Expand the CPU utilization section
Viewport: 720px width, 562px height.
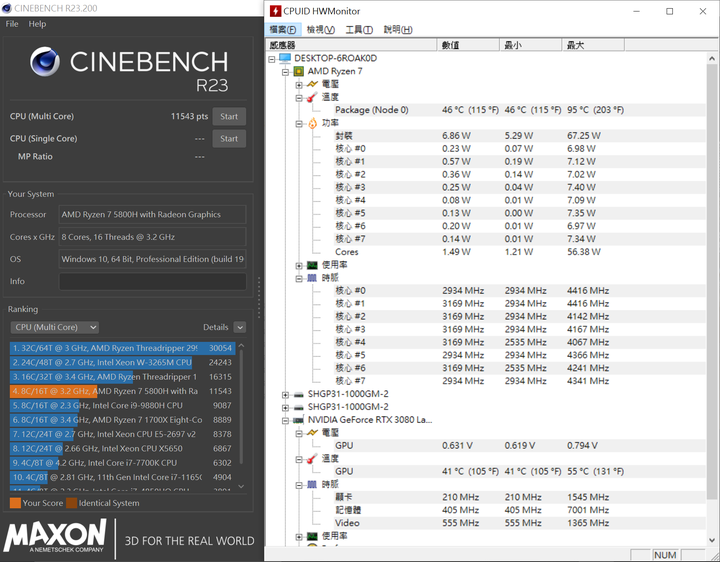pos(299,265)
